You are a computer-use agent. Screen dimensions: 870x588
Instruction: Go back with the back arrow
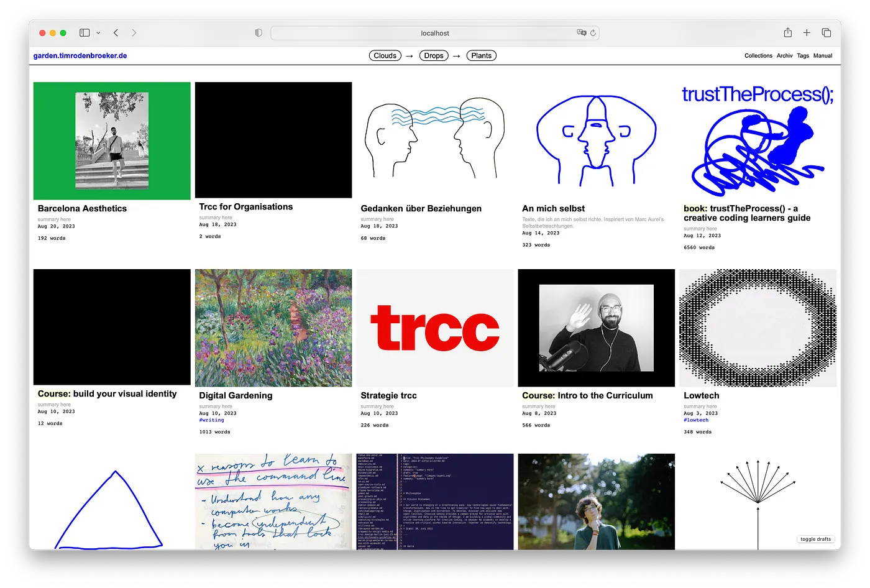tap(116, 33)
